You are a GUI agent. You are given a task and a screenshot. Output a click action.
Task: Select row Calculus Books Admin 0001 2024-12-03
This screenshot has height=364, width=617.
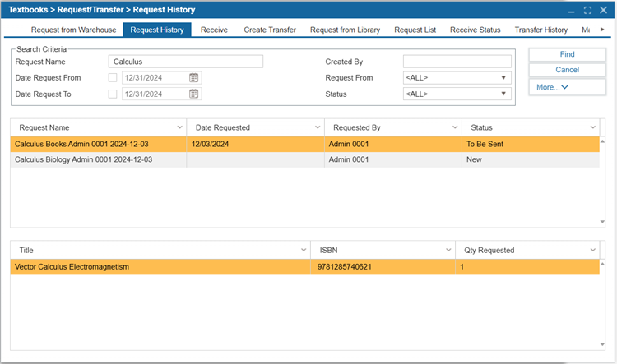305,145
